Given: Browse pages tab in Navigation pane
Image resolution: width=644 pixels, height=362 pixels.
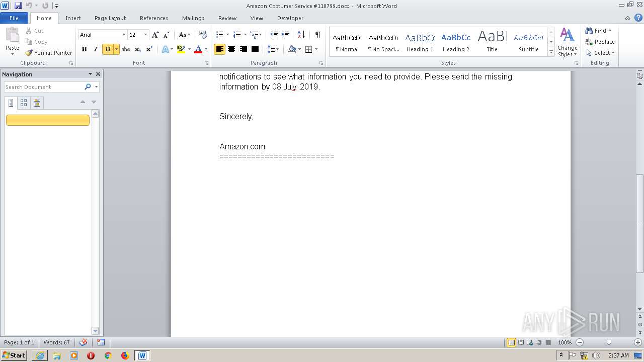Looking at the screenshot, I should click(x=24, y=103).
